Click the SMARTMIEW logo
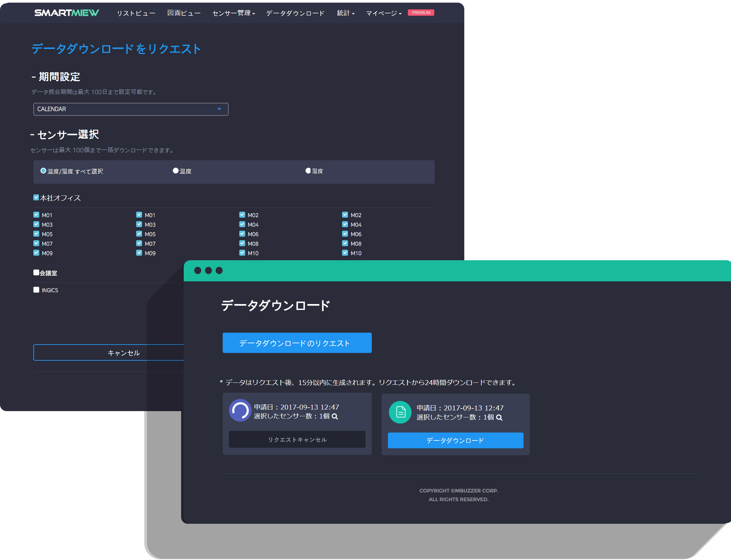731x560 pixels. click(x=67, y=13)
